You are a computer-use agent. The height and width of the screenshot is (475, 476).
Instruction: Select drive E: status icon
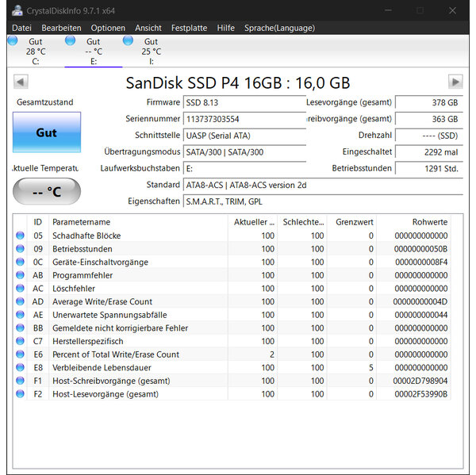[71, 40]
